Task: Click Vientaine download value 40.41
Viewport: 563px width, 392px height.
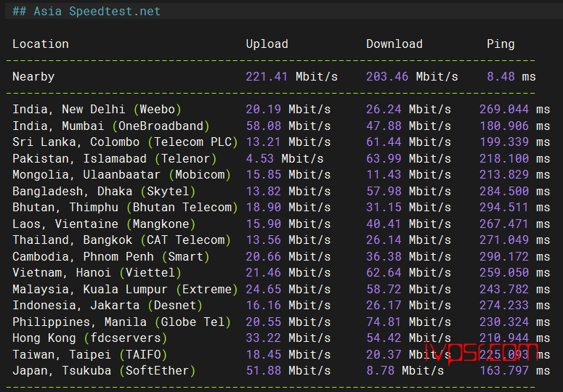Action: (384, 224)
